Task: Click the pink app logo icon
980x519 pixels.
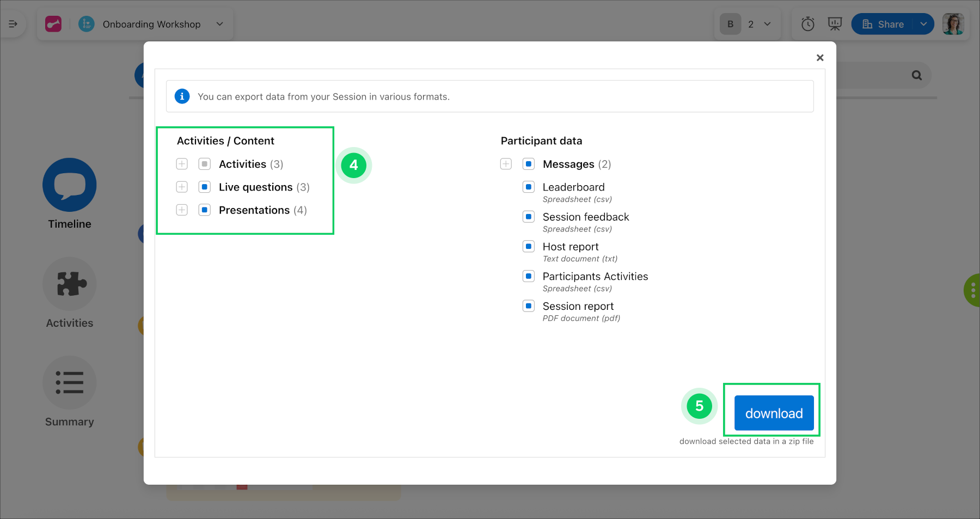Action: coord(53,24)
